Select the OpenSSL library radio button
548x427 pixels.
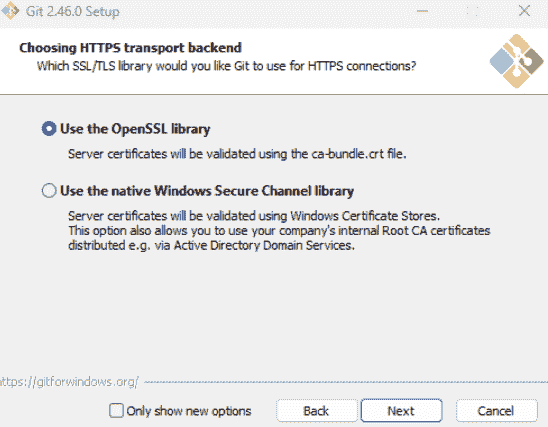pyautogui.click(x=49, y=129)
